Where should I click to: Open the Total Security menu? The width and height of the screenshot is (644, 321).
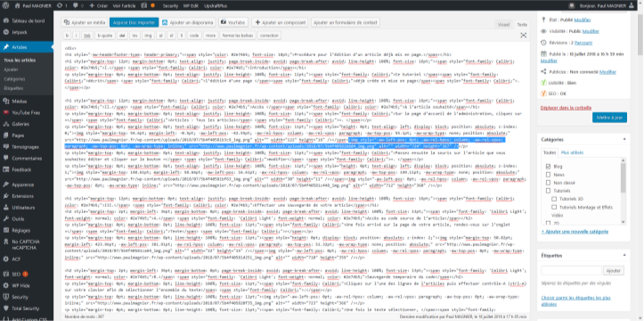(27, 309)
